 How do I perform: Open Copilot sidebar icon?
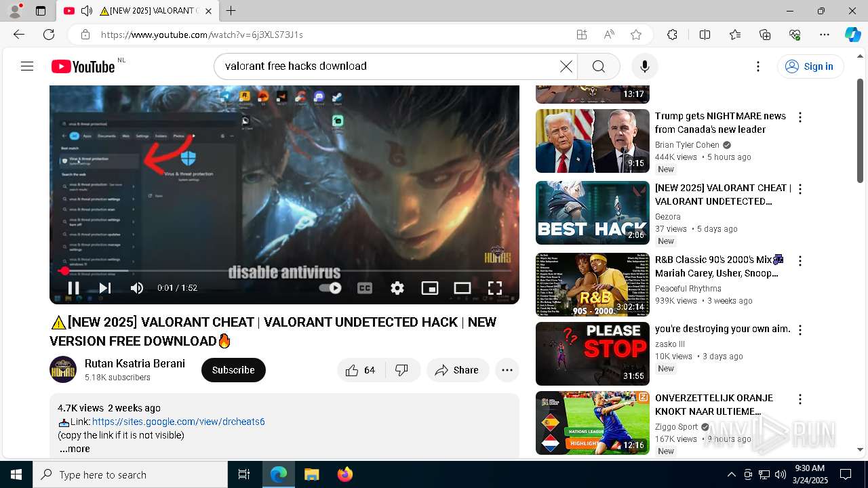click(x=852, y=35)
